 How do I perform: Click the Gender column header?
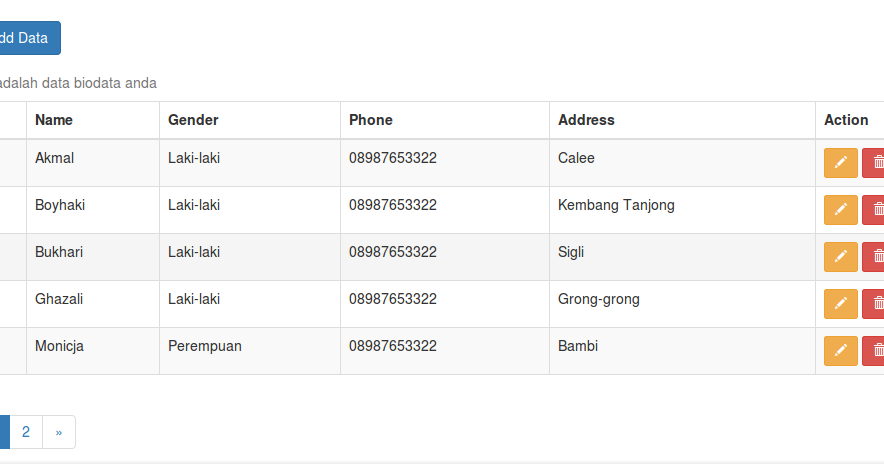[x=193, y=120]
